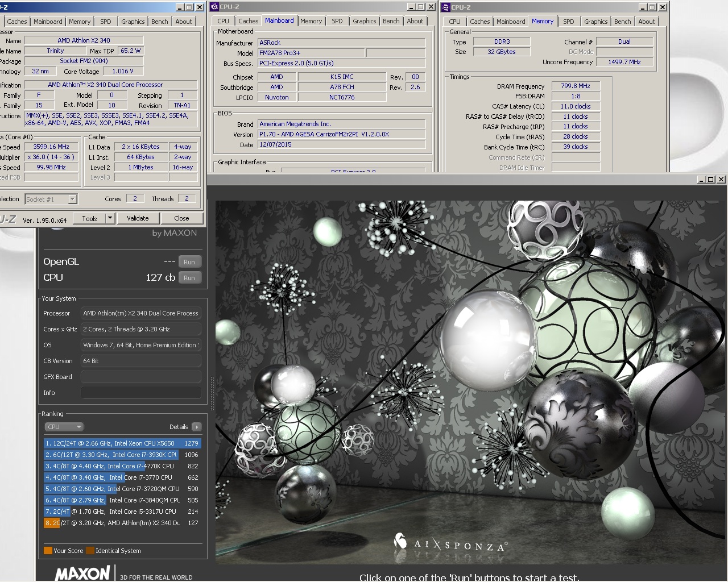Run the OpenGL benchmark
The image size is (728, 582).
click(x=189, y=262)
